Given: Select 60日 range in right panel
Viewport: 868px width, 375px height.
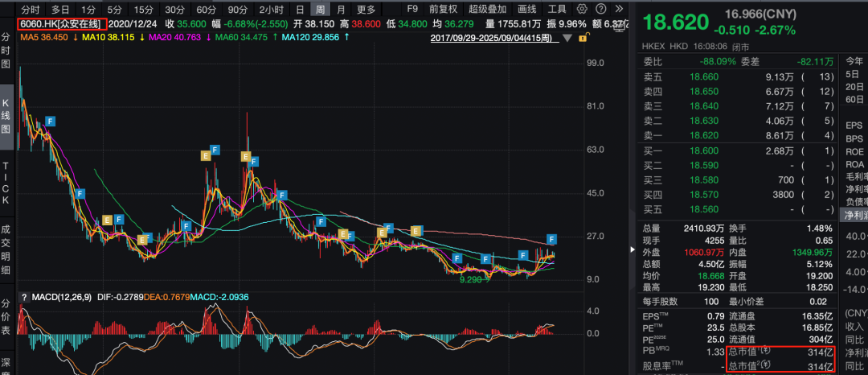Looking at the screenshot, I should pyautogui.click(x=854, y=100).
